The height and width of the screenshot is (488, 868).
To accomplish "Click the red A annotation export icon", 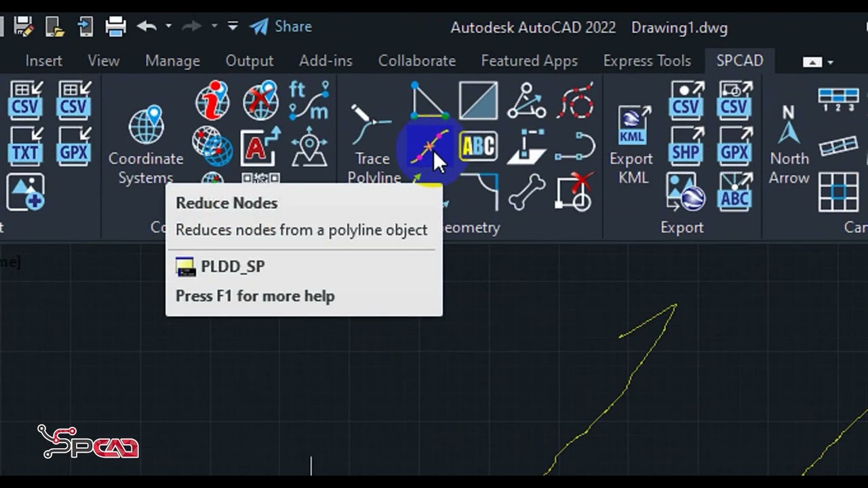I will [260, 146].
